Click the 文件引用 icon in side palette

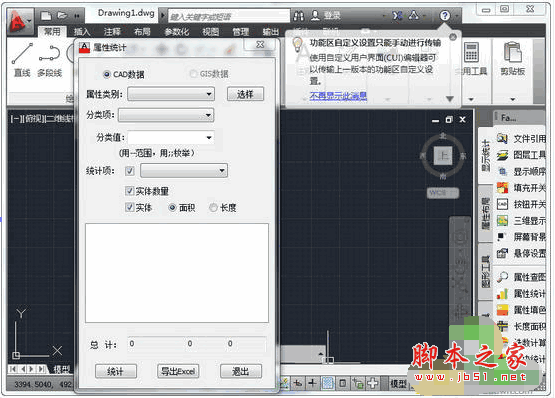pos(502,138)
